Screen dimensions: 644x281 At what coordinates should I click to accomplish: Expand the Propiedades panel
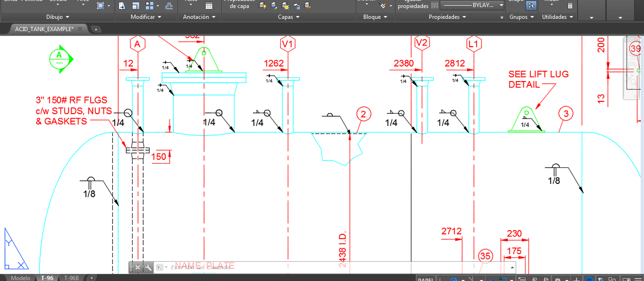point(447,17)
